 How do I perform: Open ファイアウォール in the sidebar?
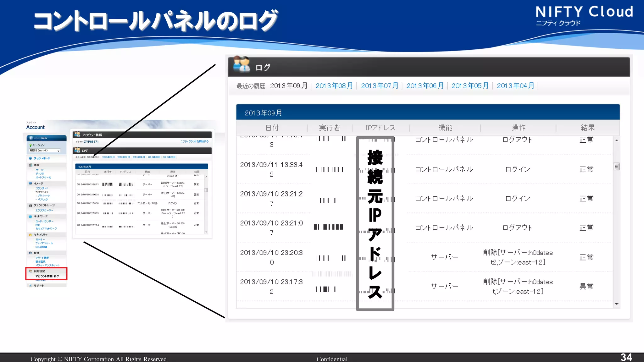coord(44,243)
